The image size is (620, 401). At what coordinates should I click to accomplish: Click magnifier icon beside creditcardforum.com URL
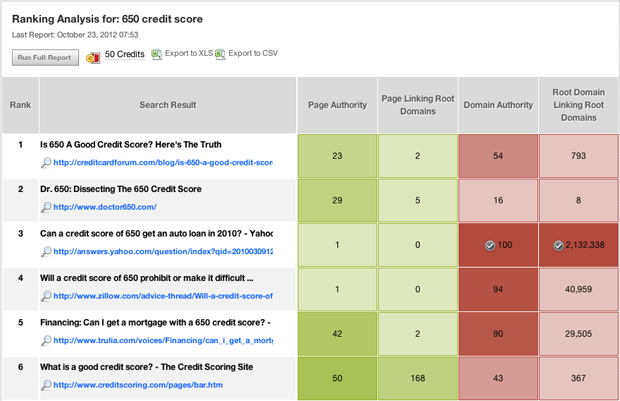[46, 163]
